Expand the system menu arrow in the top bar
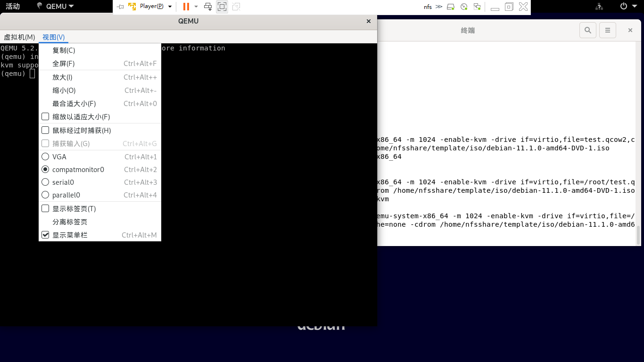The height and width of the screenshot is (362, 644). pyautogui.click(x=635, y=7)
